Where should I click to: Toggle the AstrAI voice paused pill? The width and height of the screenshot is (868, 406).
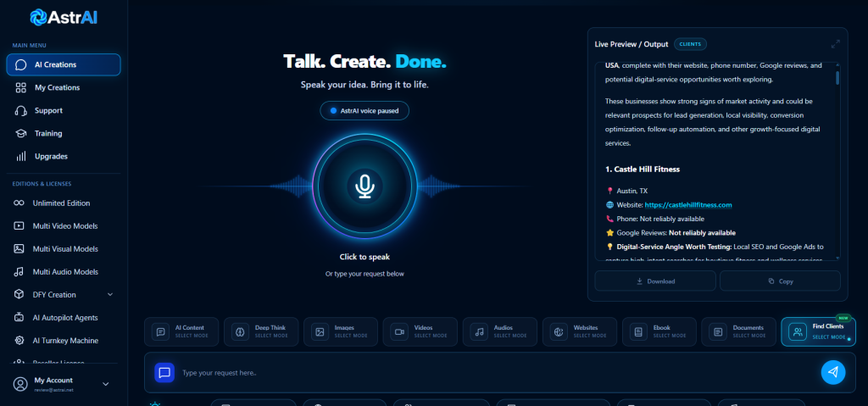pos(364,110)
